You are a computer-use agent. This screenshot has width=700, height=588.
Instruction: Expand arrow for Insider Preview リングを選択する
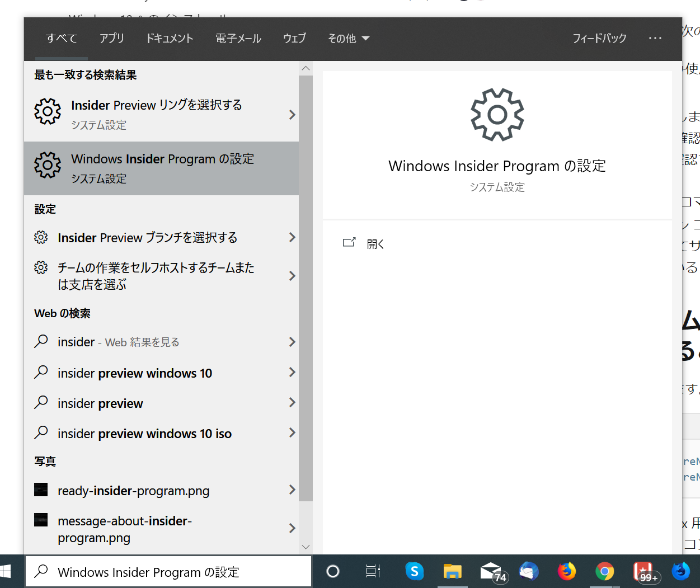[x=292, y=115]
